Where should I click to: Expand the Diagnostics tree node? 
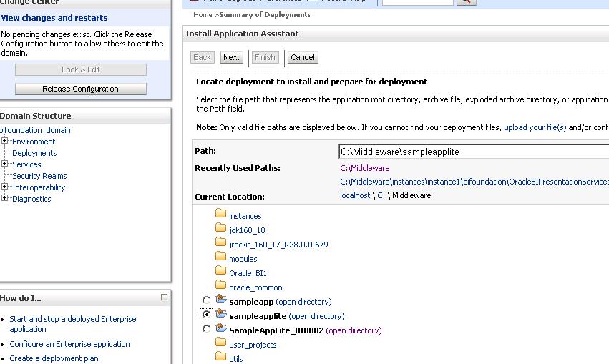5,198
